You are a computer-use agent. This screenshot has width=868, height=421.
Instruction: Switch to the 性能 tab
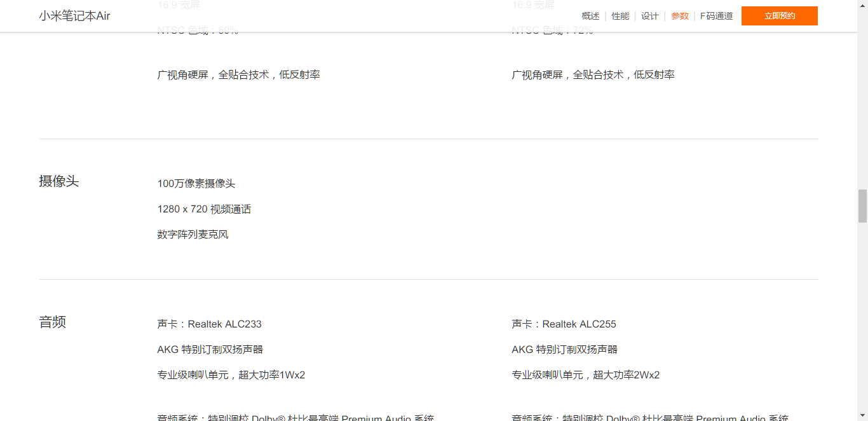(620, 16)
